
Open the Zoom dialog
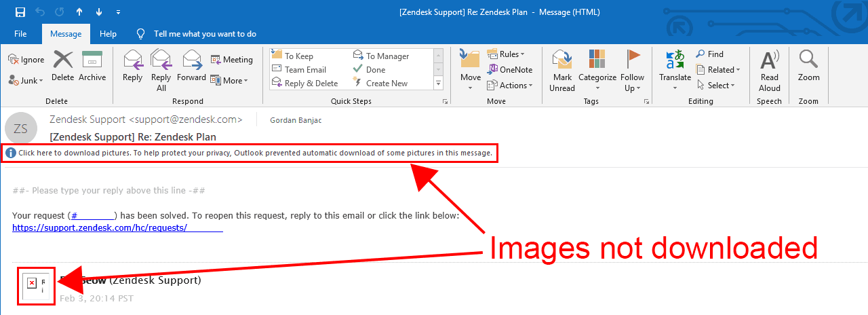point(808,67)
